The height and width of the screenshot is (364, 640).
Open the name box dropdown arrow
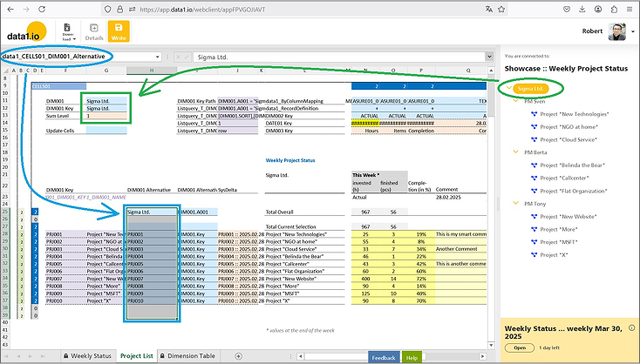158,57
